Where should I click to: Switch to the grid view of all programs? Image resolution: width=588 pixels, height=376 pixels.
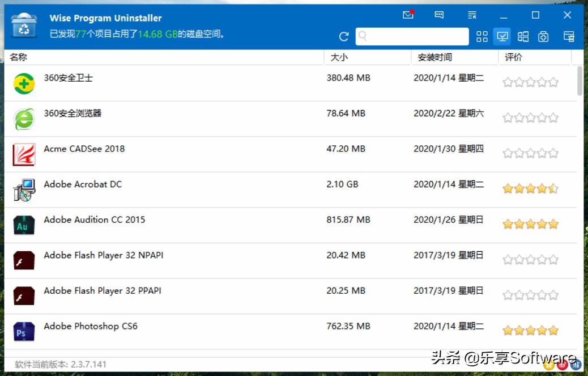pyautogui.click(x=482, y=36)
